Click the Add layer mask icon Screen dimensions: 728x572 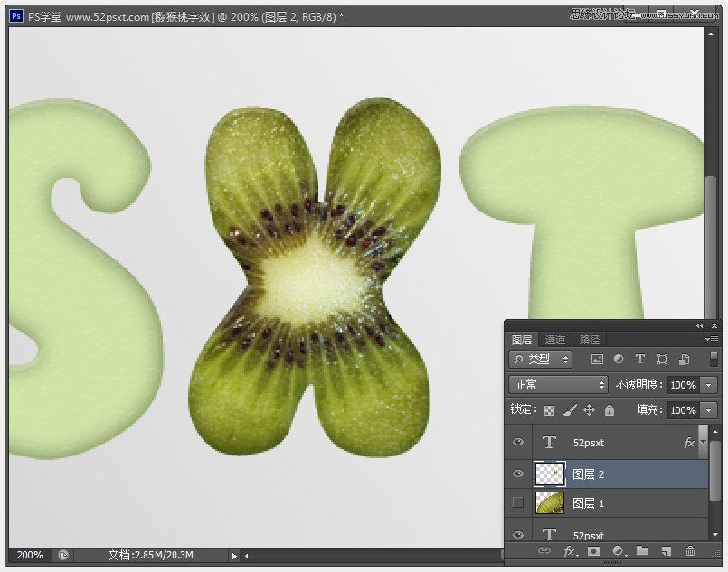593,551
